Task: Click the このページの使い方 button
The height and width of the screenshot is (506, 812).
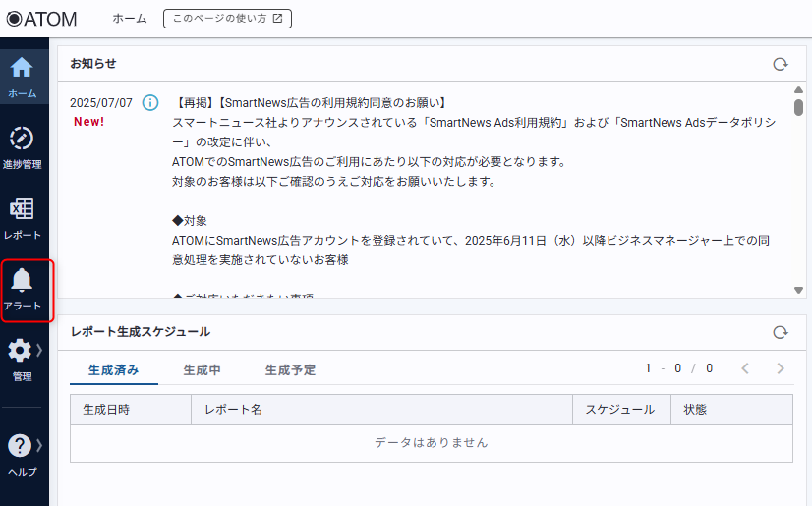Action: point(227,19)
